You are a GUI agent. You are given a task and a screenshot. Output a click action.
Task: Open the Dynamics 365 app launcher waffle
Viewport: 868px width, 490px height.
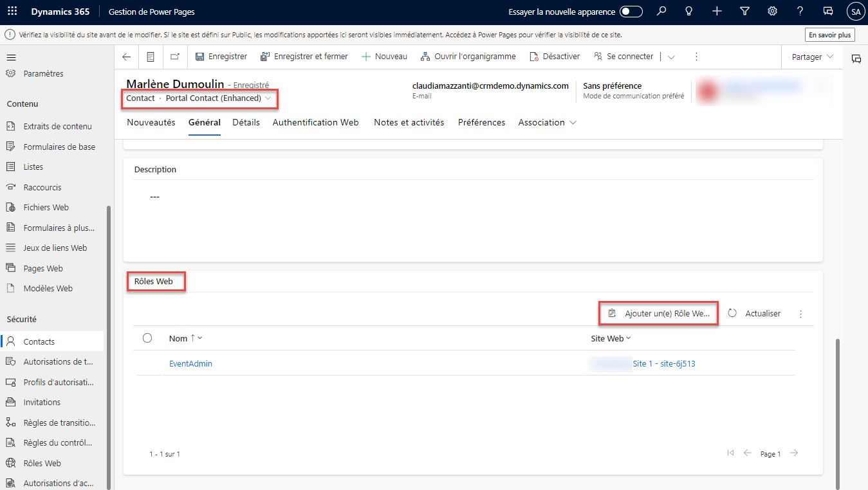coord(12,12)
